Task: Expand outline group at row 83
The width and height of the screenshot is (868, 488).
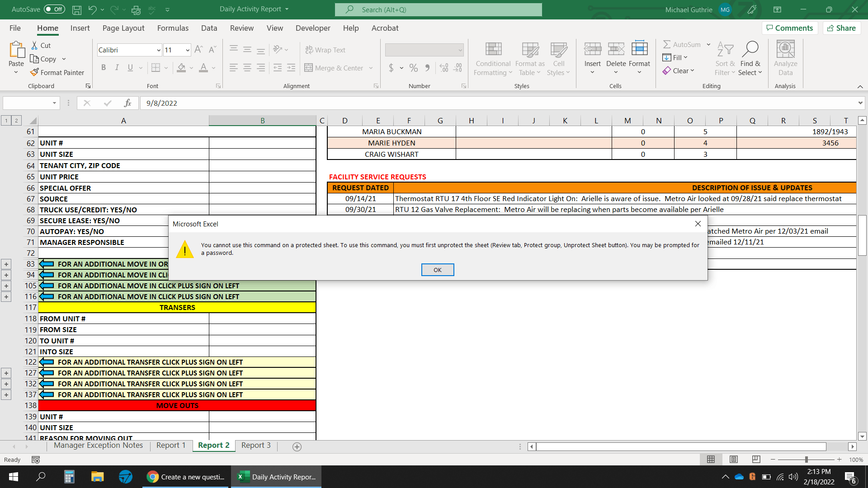Action: (x=6, y=264)
